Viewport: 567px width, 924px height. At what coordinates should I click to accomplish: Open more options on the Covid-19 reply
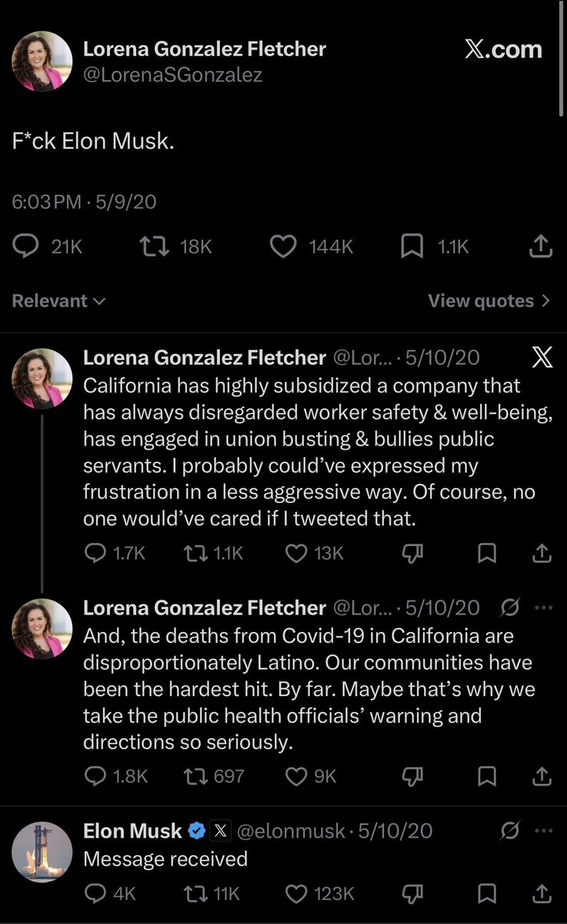coord(543,608)
